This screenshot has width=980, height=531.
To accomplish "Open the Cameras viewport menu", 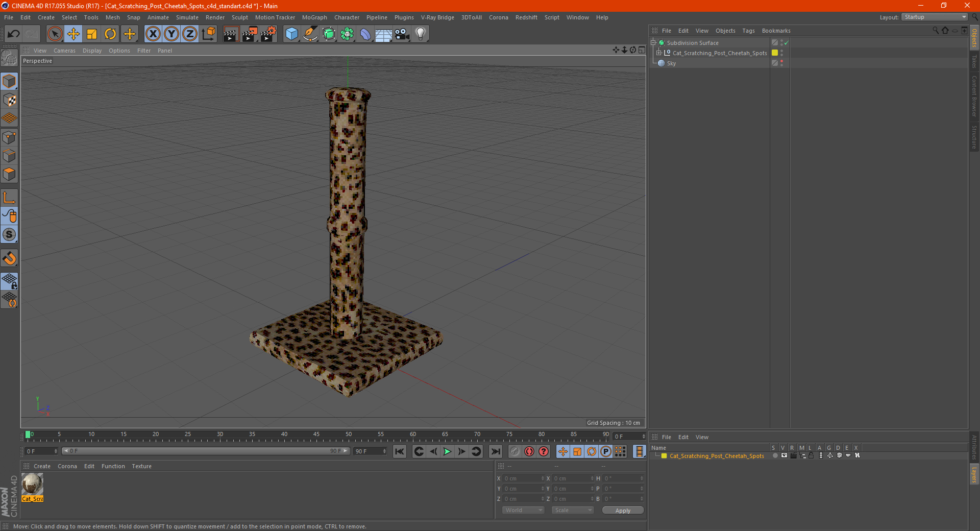I will [64, 51].
